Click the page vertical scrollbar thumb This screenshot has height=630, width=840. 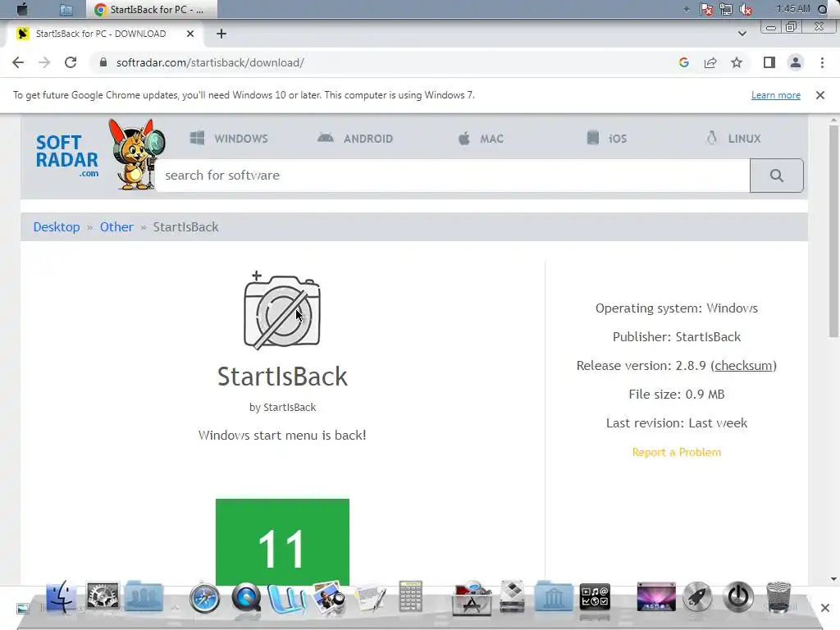(x=833, y=231)
